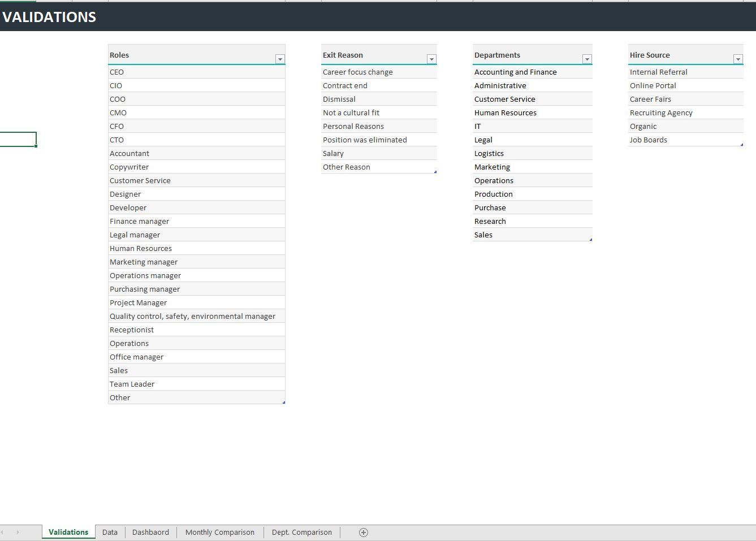
Task: Select the Production department cell
Action: [x=533, y=194]
